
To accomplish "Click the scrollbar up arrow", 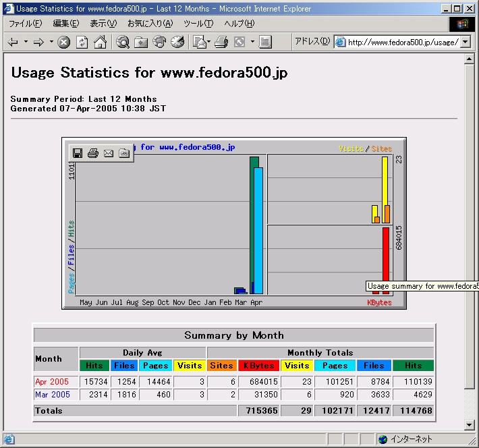I will (469, 59).
